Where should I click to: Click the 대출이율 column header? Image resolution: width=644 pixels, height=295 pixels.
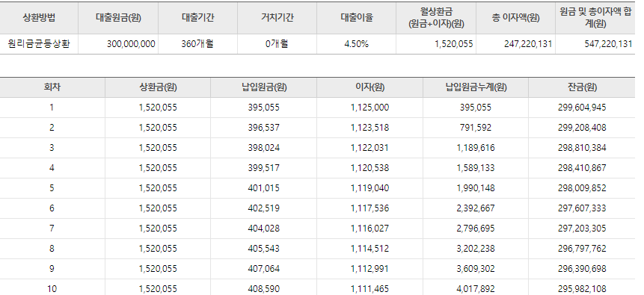click(357, 18)
